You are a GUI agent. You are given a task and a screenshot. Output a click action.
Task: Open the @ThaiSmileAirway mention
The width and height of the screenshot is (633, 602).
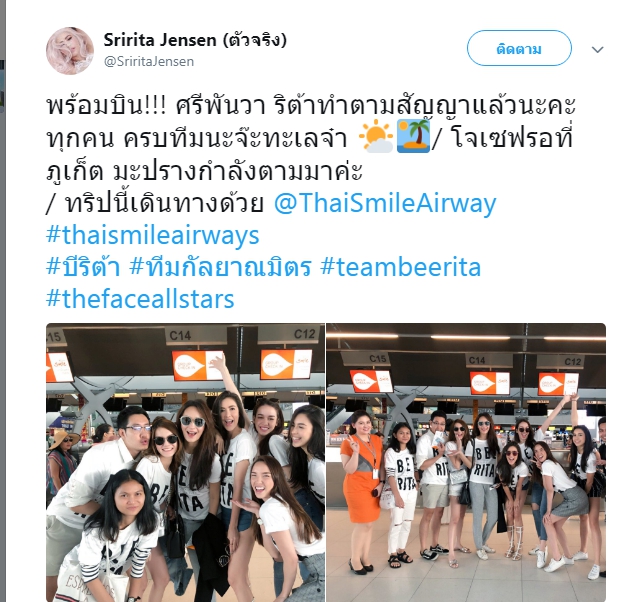point(385,203)
